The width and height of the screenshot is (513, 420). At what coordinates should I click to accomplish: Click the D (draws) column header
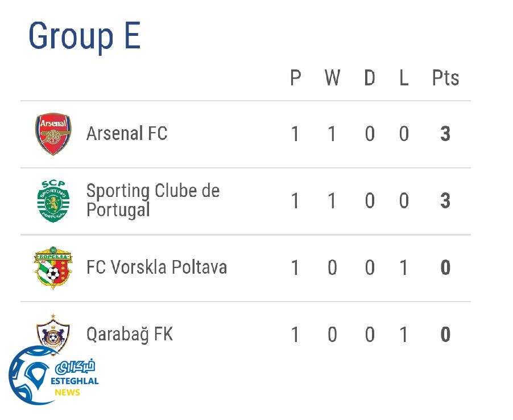(x=370, y=79)
